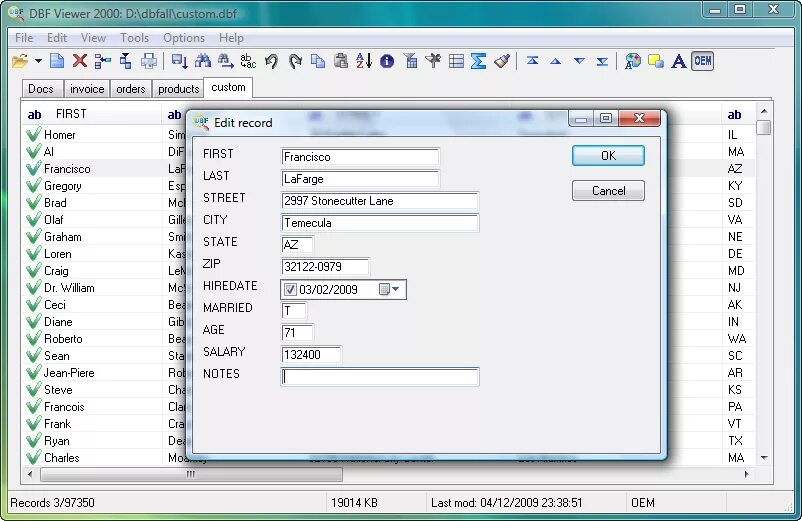Click the blue info icon
This screenshot has height=521, width=802.
pyautogui.click(x=387, y=61)
